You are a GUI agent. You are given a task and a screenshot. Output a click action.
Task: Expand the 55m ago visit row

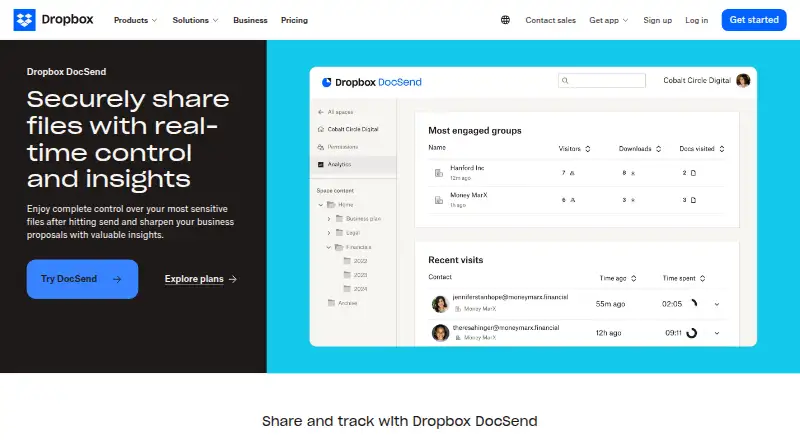point(717,304)
